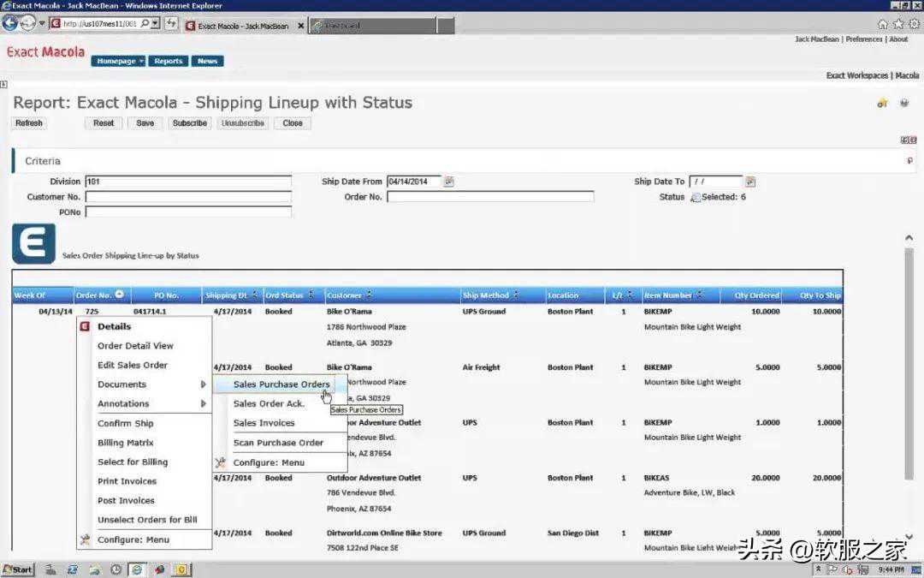Viewport: 924px width, 578px height.
Task: Choose Confirm Ship in the context menu
Action: pyautogui.click(x=126, y=424)
